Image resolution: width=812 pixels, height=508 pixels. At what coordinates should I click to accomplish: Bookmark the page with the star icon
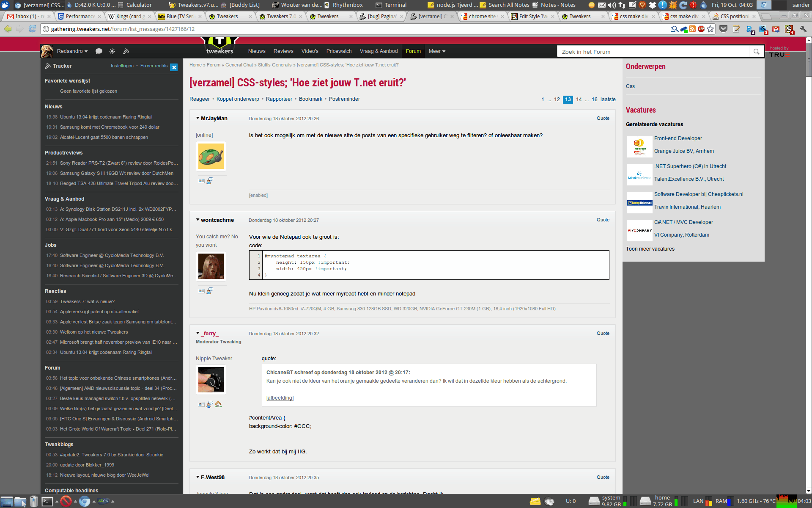tap(710, 29)
